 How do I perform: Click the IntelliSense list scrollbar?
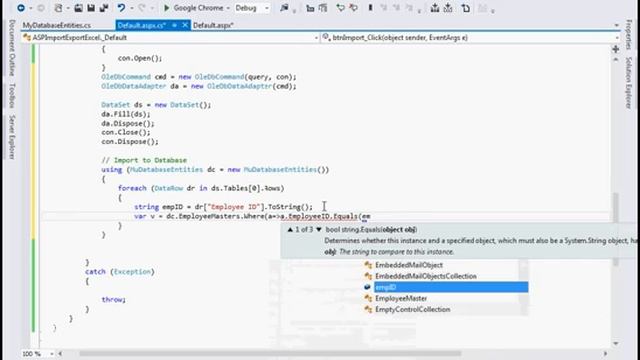pyautogui.click(x=523, y=287)
